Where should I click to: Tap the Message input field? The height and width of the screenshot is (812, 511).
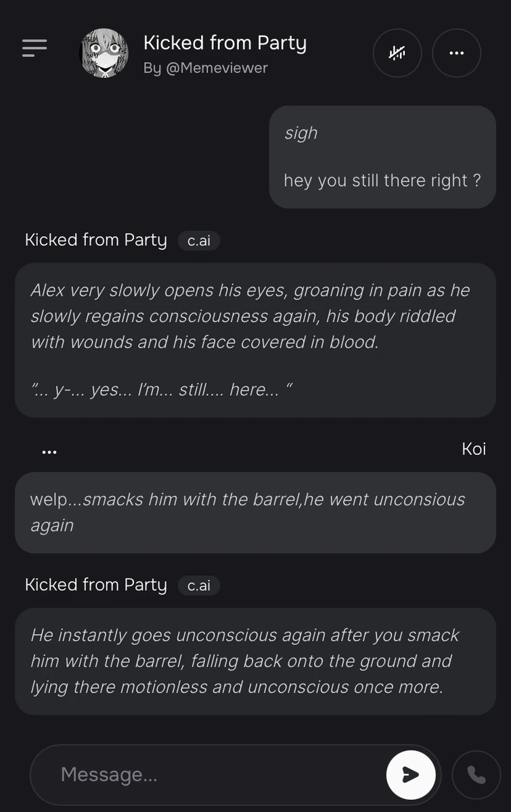203,774
